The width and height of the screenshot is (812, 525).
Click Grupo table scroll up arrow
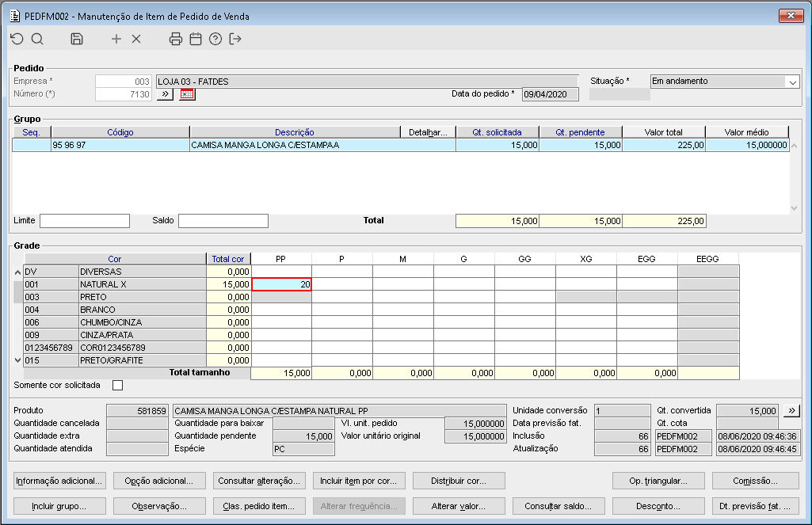click(795, 146)
